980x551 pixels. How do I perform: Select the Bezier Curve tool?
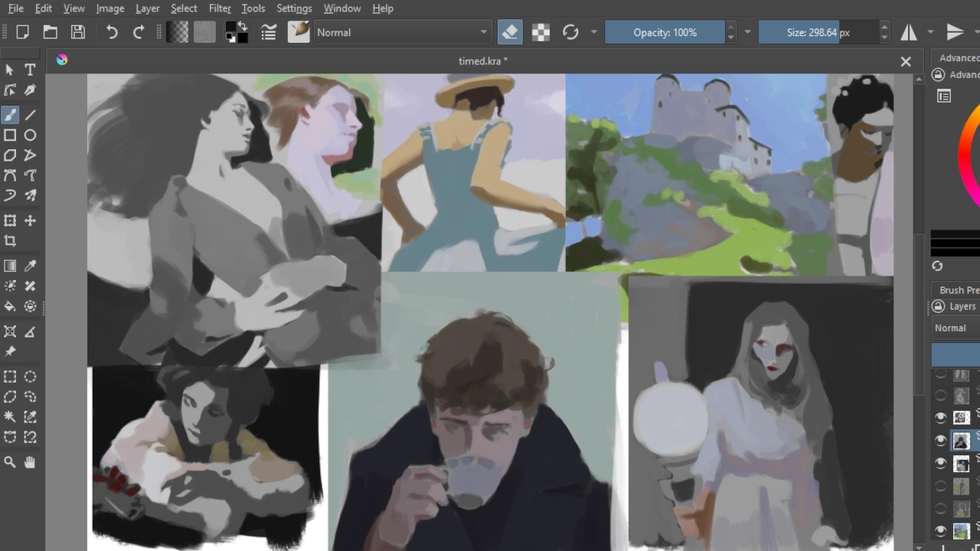click(10, 175)
